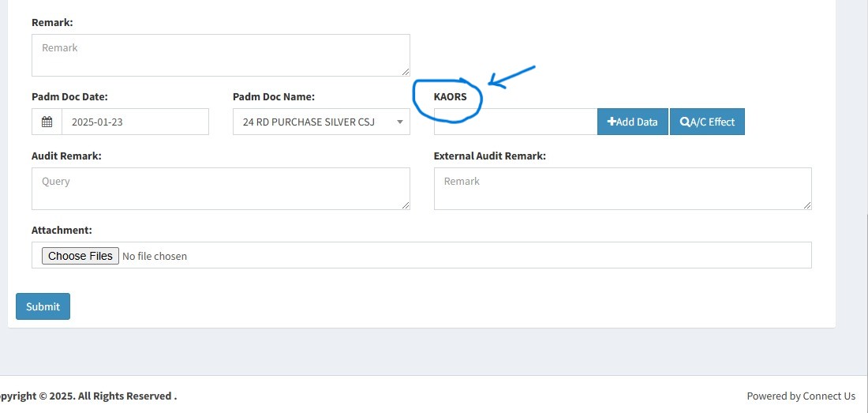Focus the External Audit Remark text area
The image size is (868, 413).
point(623,189)
